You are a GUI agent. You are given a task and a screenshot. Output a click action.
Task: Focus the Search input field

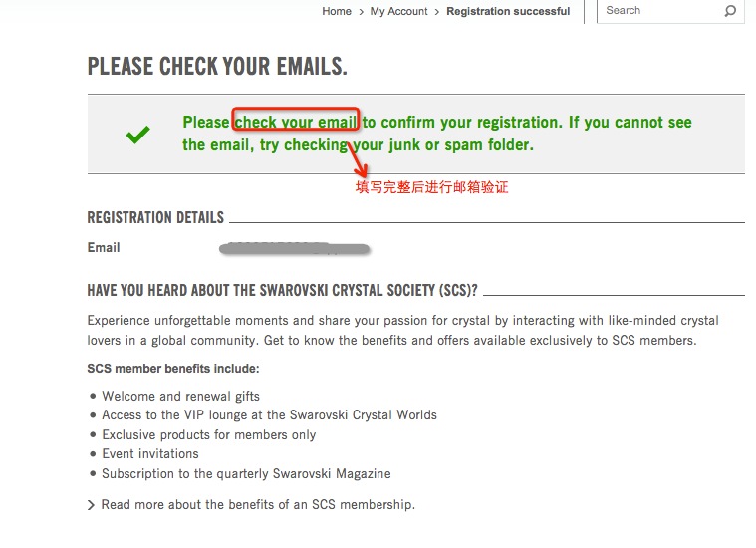[x=663, y=11]
